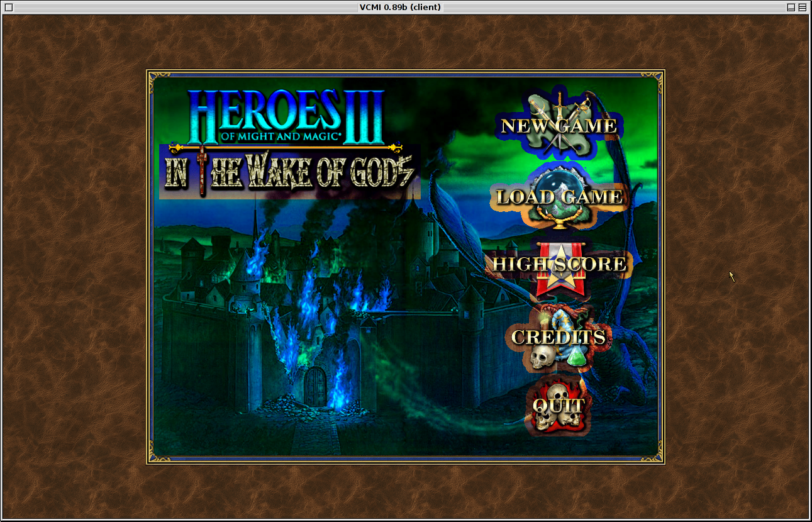Start a New Game via crossed swords
812x522 pixels.
click(x=558, y=126)
